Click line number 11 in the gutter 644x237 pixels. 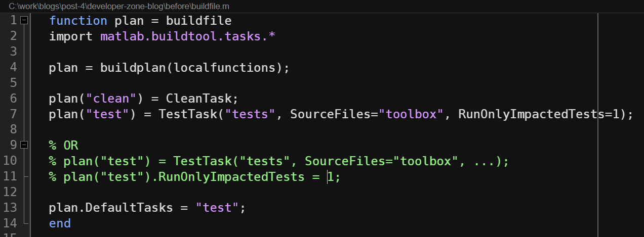pyautogui.click(x=10, y=176)
